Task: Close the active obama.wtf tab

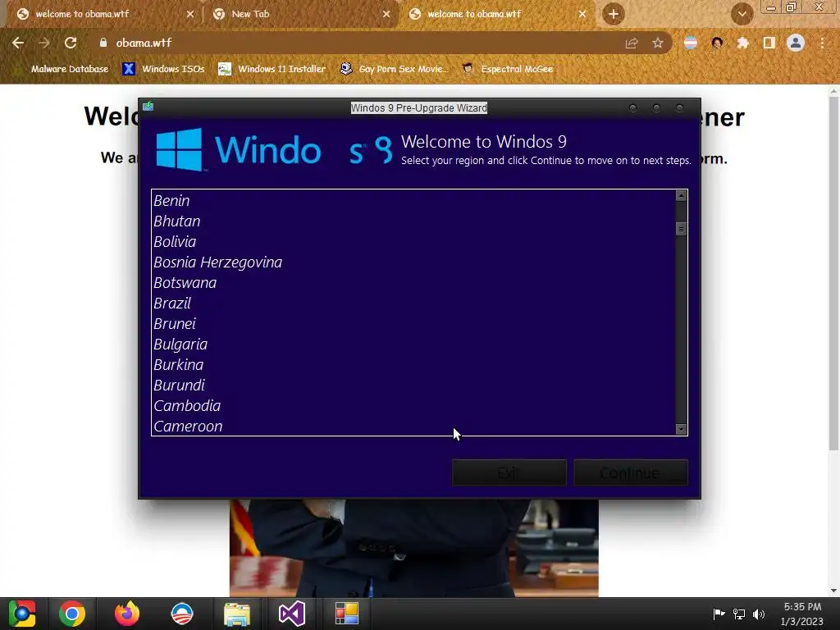Action: pos(582,14)
